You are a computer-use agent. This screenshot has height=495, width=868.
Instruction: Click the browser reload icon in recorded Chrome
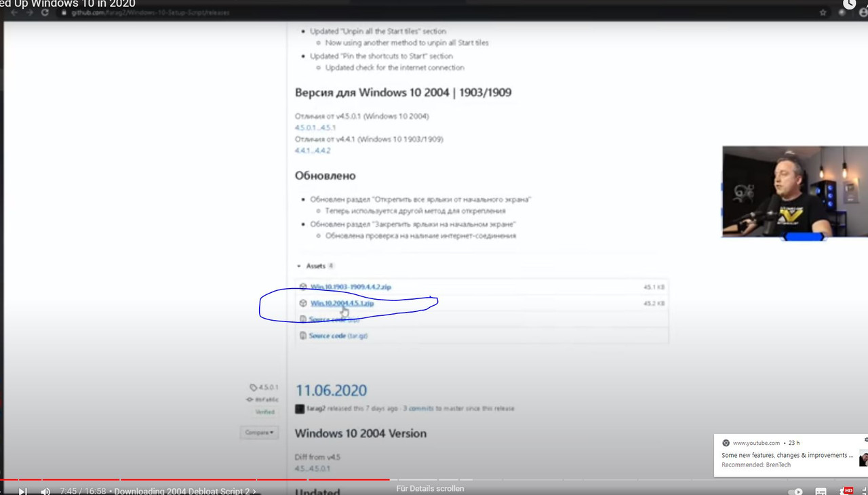pyautogui.click(x=45, y=12)
